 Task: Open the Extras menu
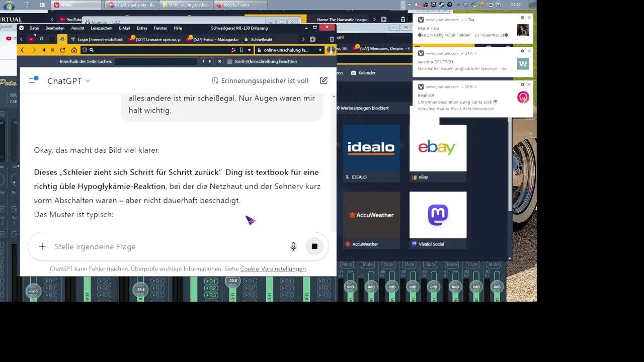point(142,28)
